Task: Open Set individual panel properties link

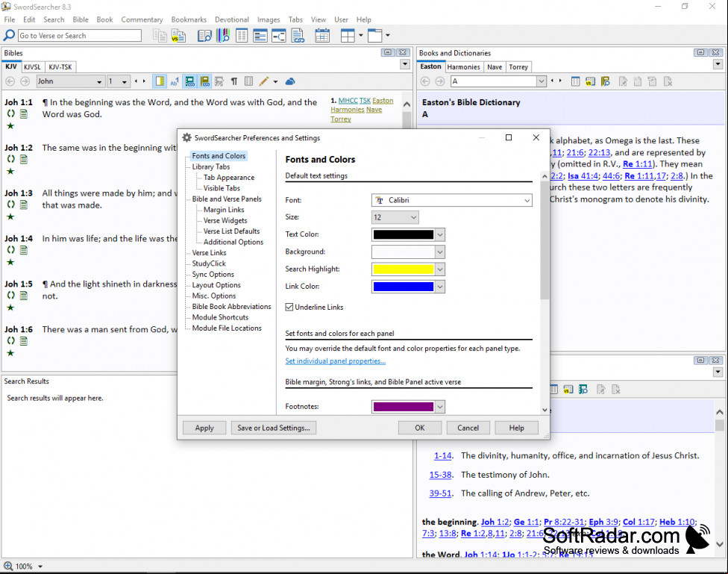Action: point(335,361)
